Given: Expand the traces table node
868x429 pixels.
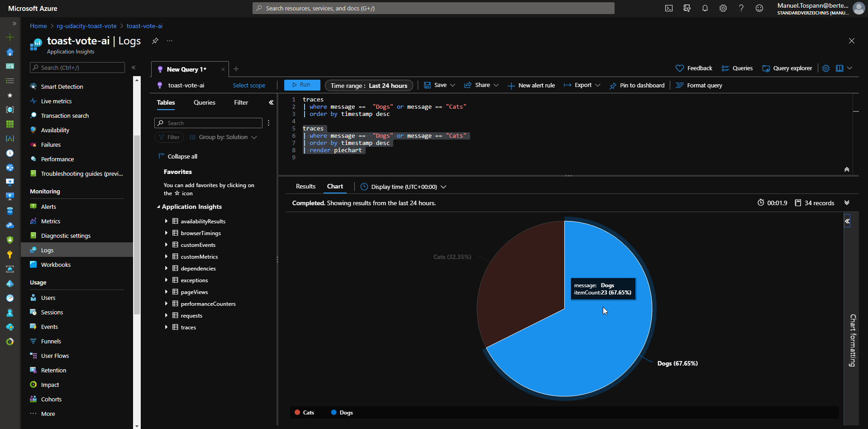Looking at the screenshot, I should 166,327.
